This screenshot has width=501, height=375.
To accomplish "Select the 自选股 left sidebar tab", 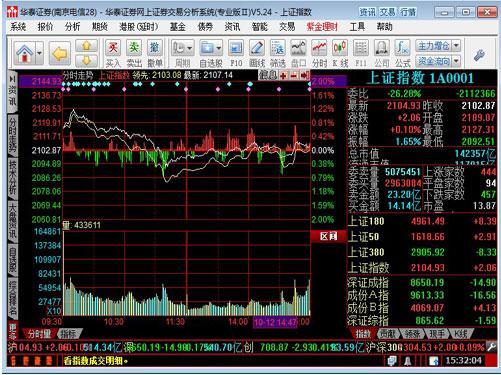I will click(x=12, y=260).
